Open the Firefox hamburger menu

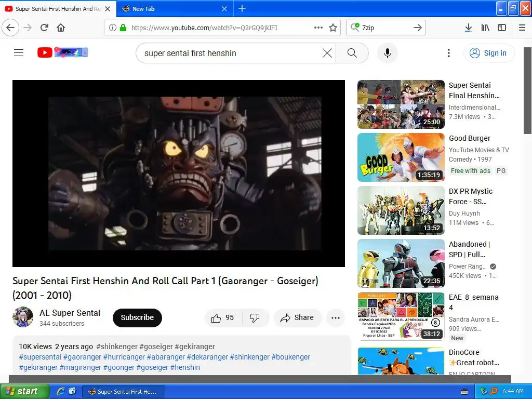[x=522, y=28]
